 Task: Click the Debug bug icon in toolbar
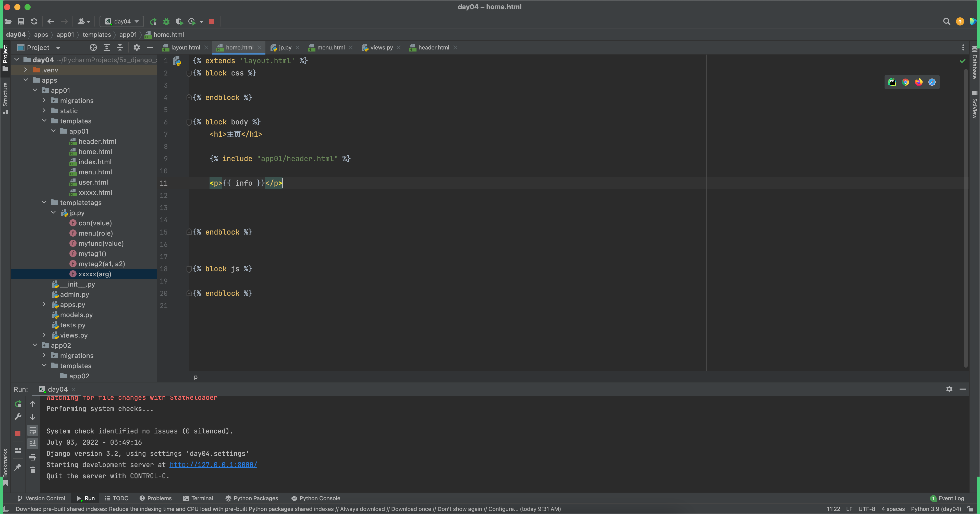pyautogui.click(x=166, y=22)
